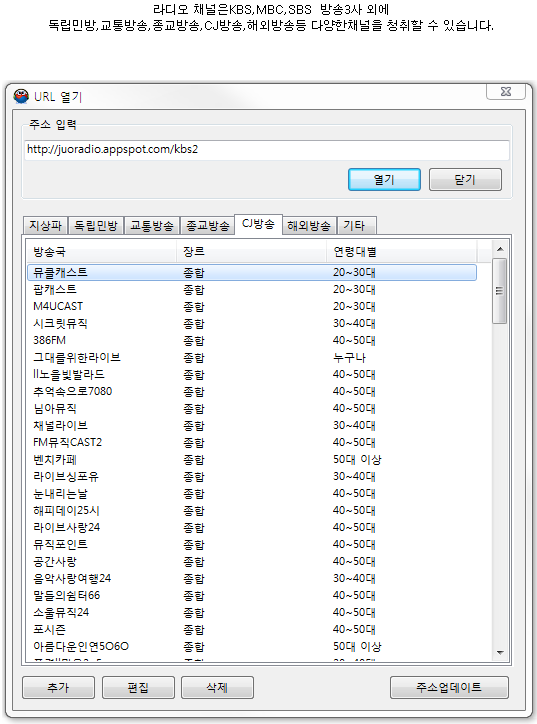Select the 시크릿뮤직 station row
Image resolution: width=537 pixels, height=724 pixels.
click(252, 324)
